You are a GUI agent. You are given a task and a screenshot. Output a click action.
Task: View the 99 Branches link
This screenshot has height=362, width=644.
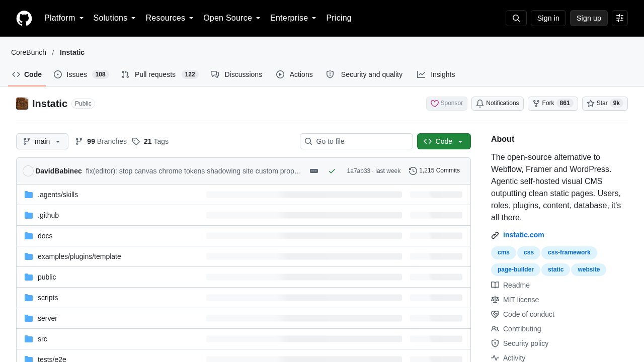(x=101, y=141)
